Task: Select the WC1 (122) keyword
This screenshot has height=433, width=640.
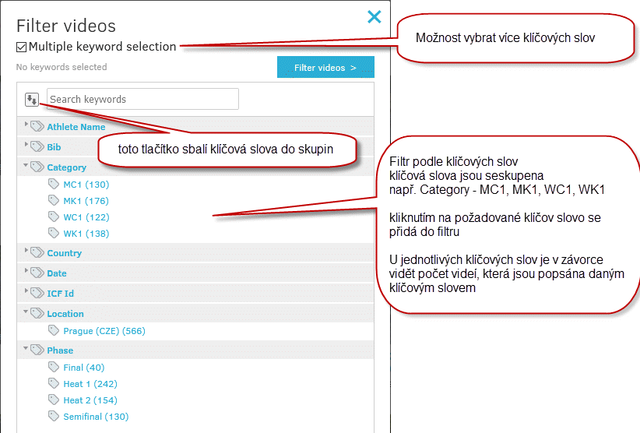Action: coord(86,217)
